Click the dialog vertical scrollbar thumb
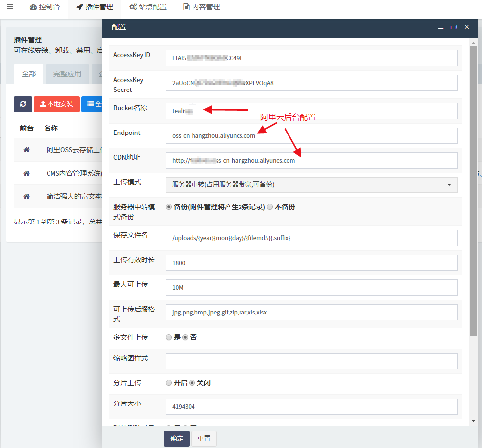This screenshot has height=448, width=482. click(x=473, y=191)
